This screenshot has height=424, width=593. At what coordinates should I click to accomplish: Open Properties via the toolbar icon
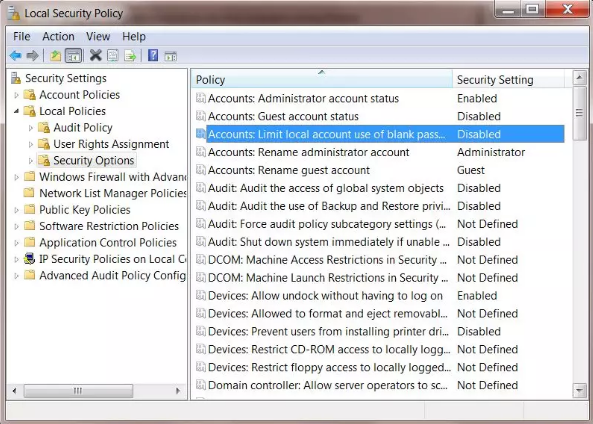click(x=113, y=56)
